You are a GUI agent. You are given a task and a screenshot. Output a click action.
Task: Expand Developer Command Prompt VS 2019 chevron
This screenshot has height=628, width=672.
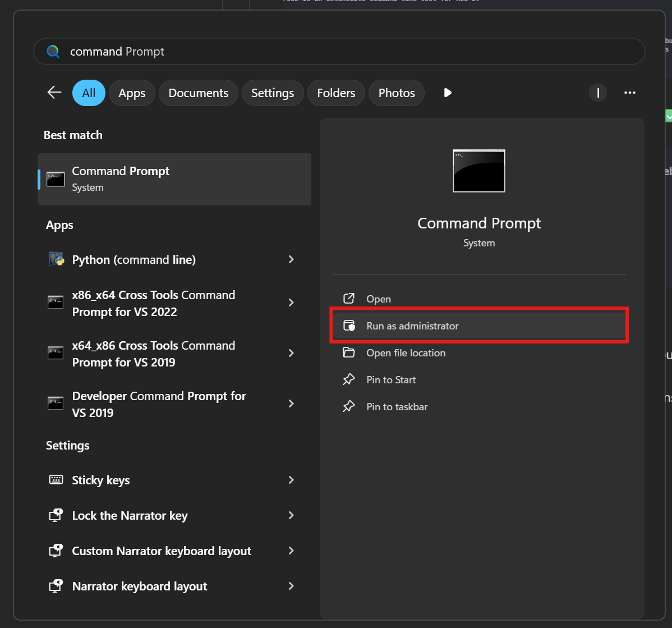pyautogui.click(x=291, y=404)
